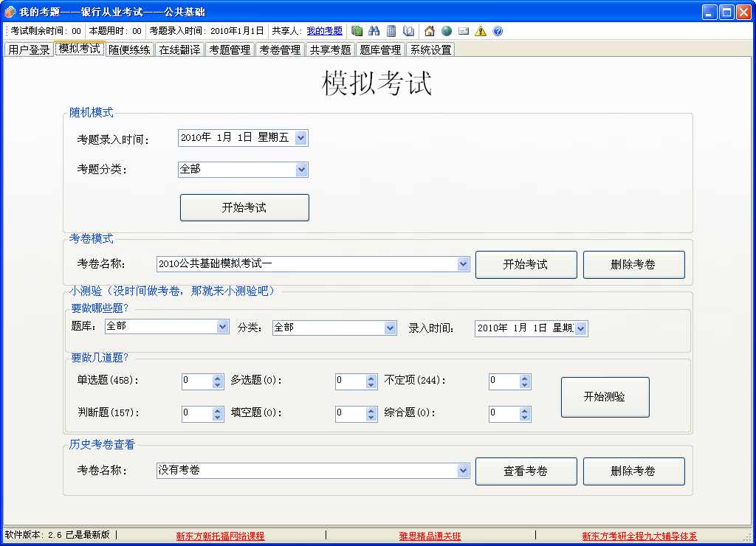Click the 综合题(0) number spinner arrows
Image resolution: width=756 pixels, height=546 pixels.
[x=525, y=413]
